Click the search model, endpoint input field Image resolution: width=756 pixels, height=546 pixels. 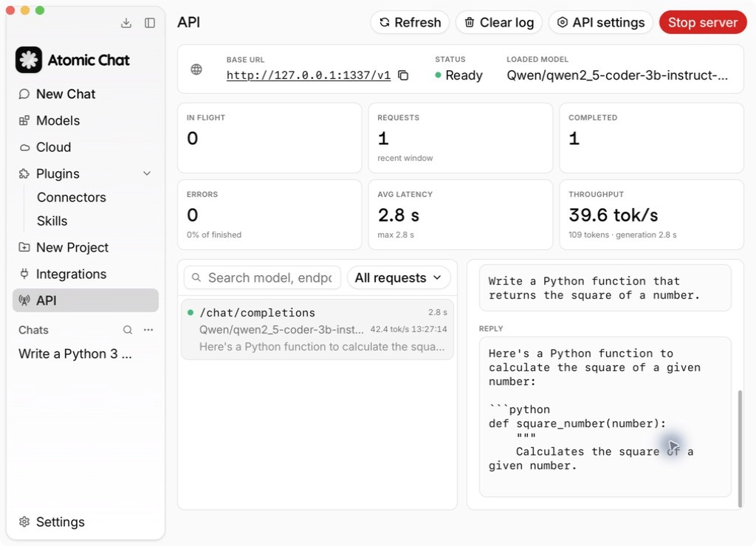click(263, 277)
